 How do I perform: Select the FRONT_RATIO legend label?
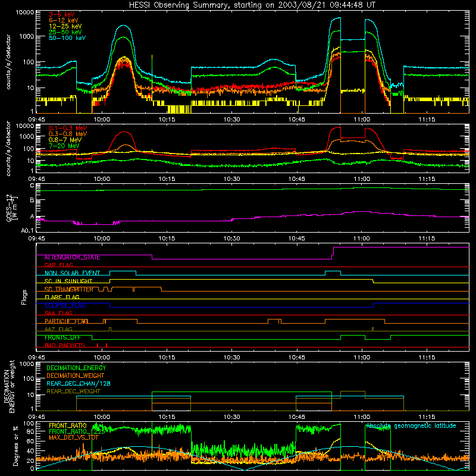(68, 426)
